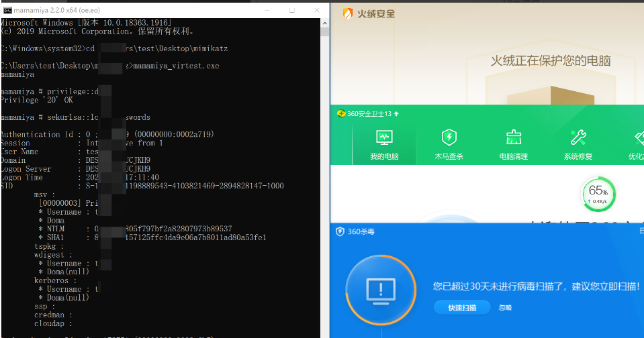Click the 火绒正在保护您的电脑 status text
This screenshot has height=338, width=644.
click(x=551, y=61)
